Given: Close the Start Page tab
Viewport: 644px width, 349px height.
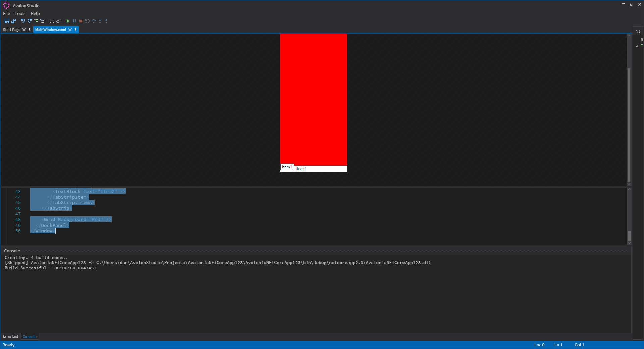Looking at the screenshot, I should (24, 30).
